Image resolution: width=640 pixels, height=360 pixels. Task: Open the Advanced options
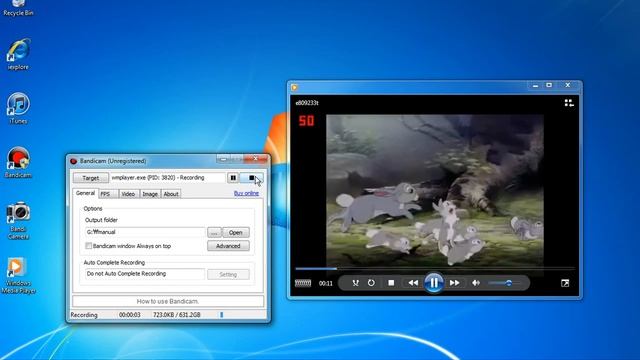tap(228, 246)
